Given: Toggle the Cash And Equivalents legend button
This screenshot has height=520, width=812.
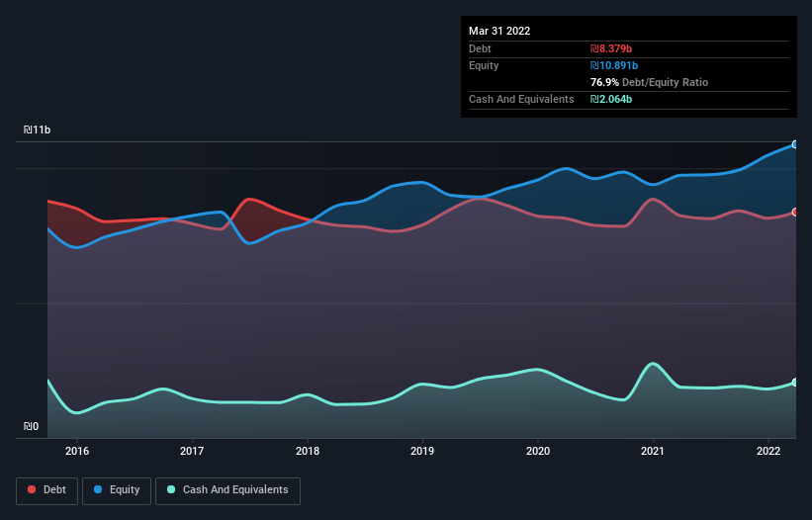Looking at the screenshot, I should coord(227,490).
